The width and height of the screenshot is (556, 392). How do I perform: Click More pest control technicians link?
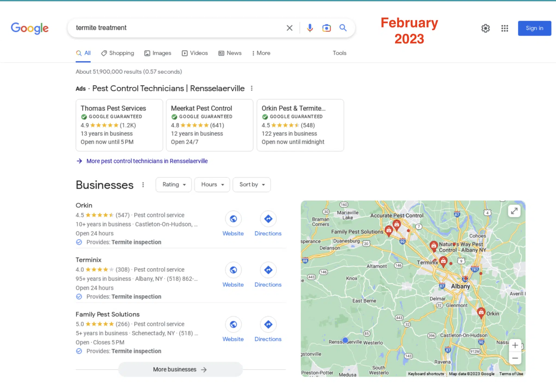coord(147,161)
